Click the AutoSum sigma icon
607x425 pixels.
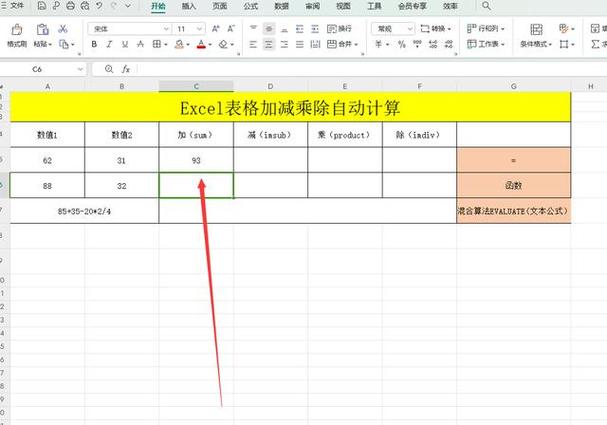595,44
